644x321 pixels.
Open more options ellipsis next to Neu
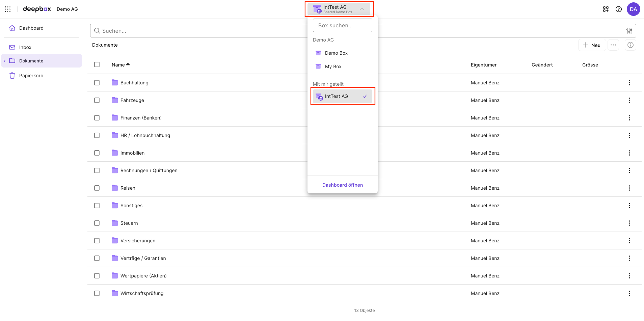pos(613,45)
